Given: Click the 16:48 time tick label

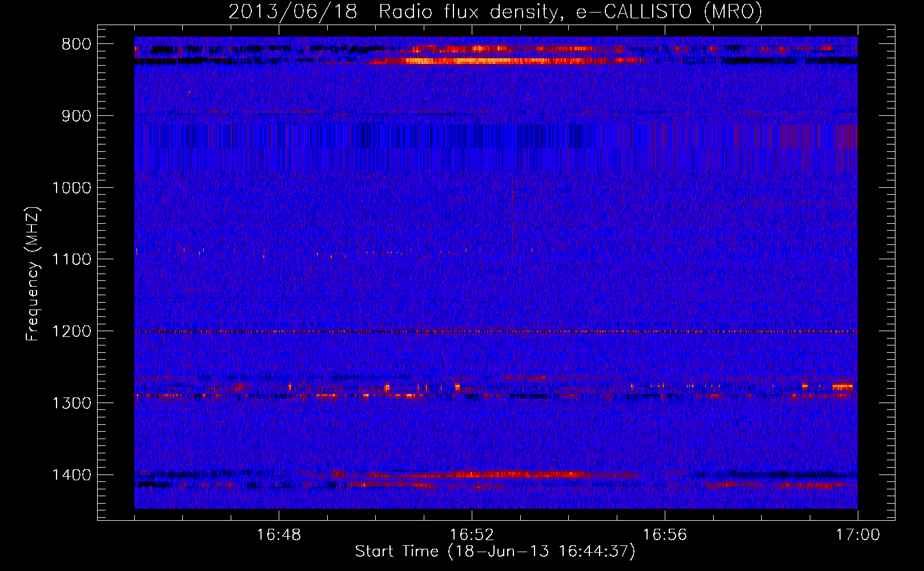Looking at the screenshot, I should [x=279, y=535].
